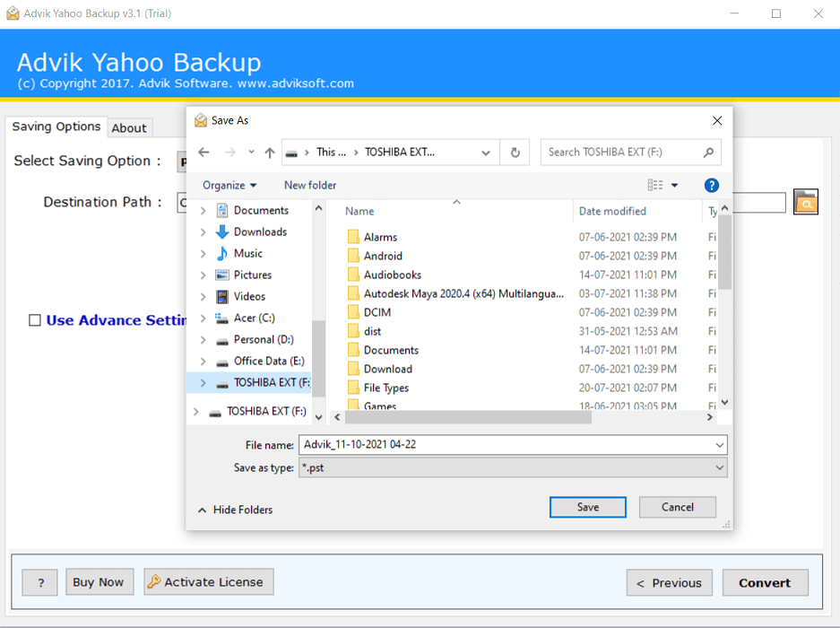Click the search magnifier icon
The height and width of the screenshot is (628, 840).
[708, 153]
